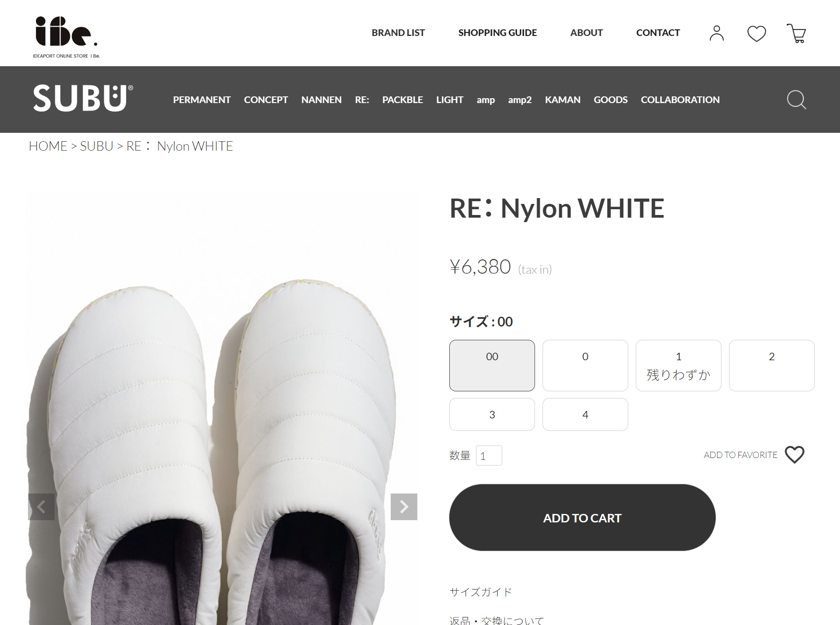Image resolution: width=840 pixels, height=625 pixels.
Task: Open the amp2 category
Action: [520, 100]
